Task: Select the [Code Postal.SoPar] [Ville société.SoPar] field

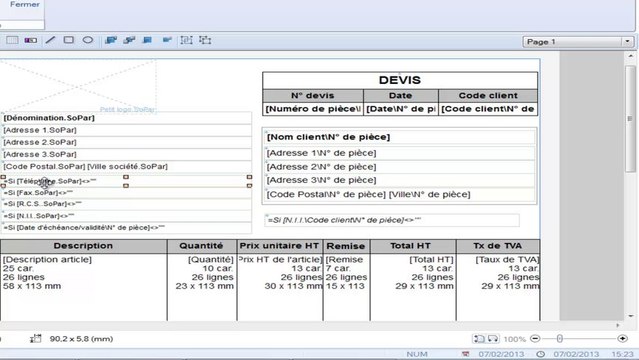Action: tap(127, 166)
